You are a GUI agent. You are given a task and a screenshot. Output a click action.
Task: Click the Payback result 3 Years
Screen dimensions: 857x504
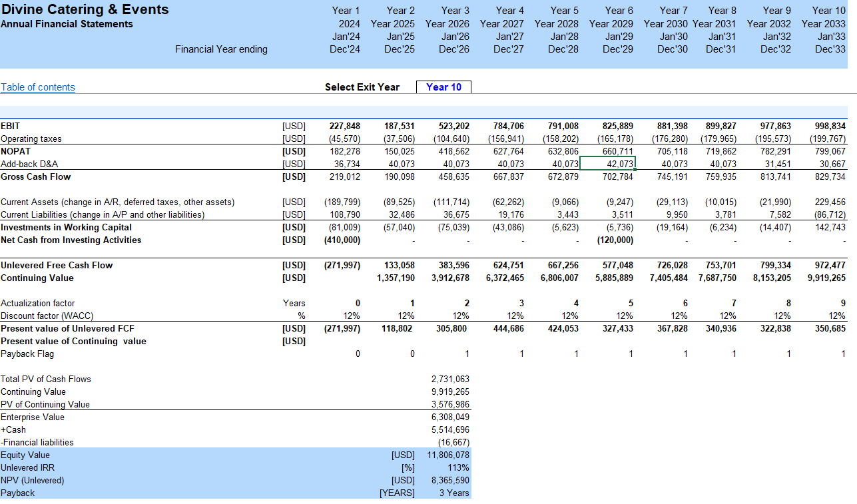tap(453, 493)
